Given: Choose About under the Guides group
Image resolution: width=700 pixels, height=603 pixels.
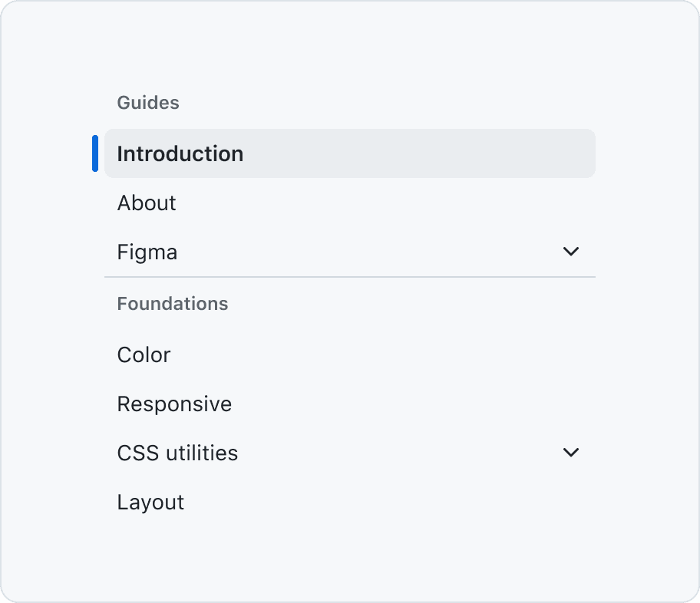Looking at the screenshot, I should (147, 203).
